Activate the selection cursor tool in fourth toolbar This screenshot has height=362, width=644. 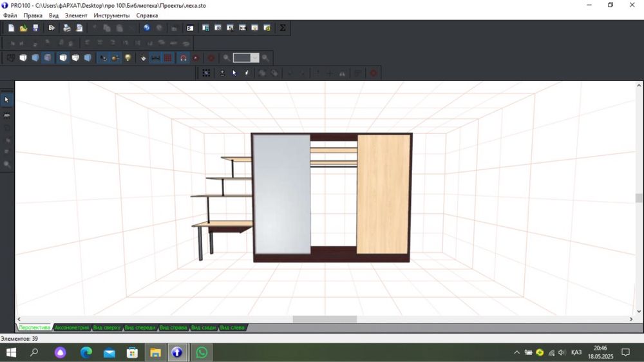(234, 73)
